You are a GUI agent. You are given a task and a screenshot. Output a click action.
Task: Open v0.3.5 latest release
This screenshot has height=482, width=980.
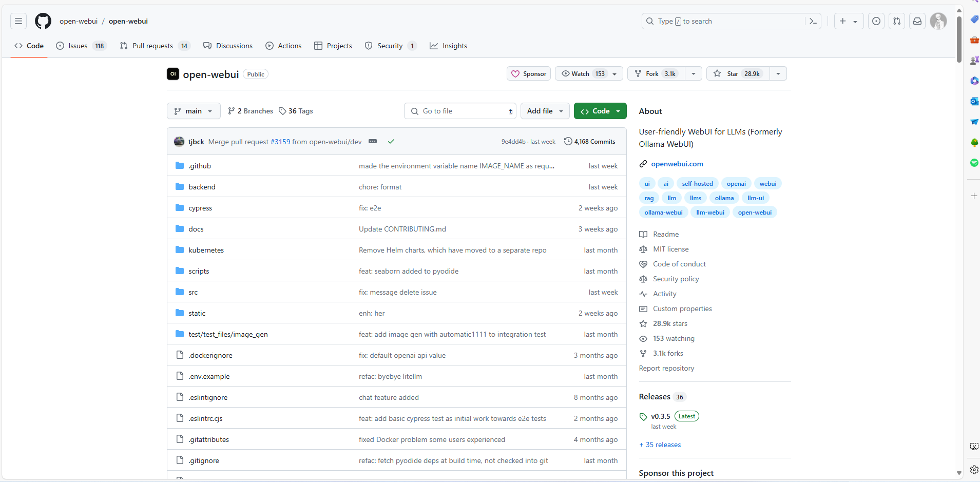(x=661, y=416)
